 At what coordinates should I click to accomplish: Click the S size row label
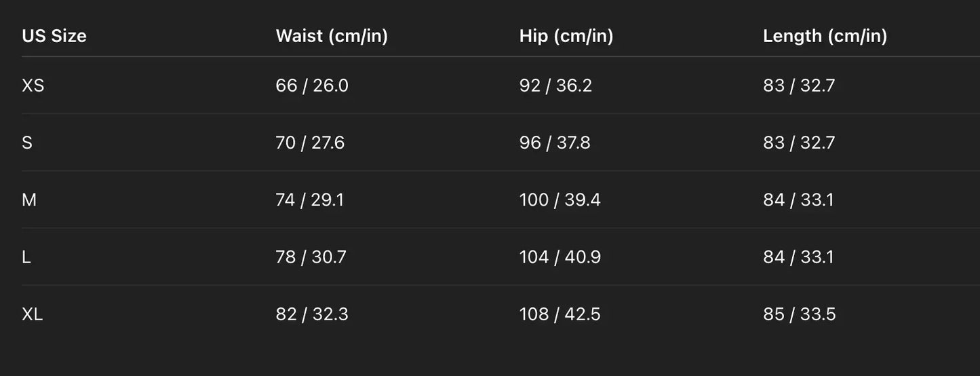click(x=27, y=143)
